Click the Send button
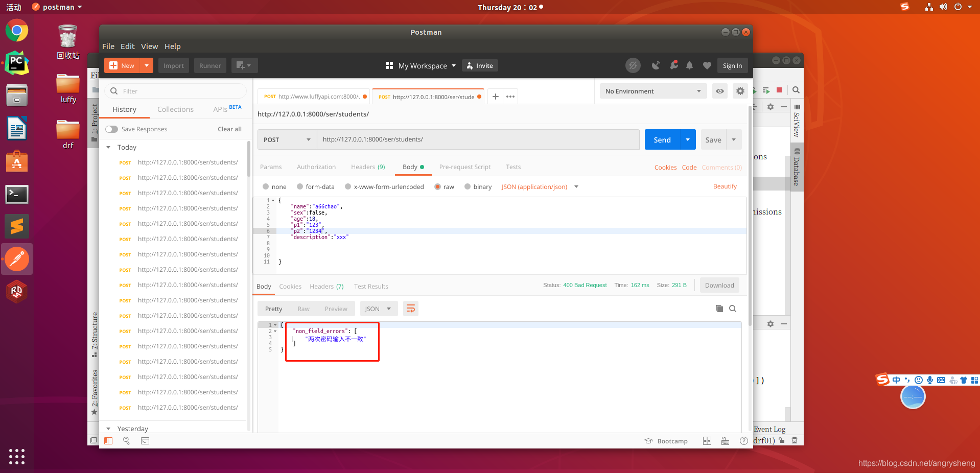980x473 pixels. [663, 139]
